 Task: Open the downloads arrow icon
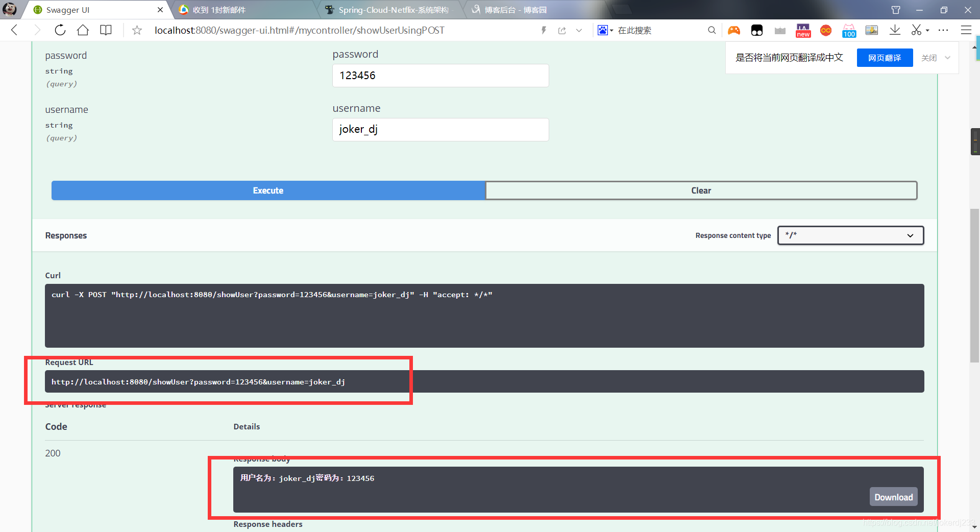click(895, 30)
